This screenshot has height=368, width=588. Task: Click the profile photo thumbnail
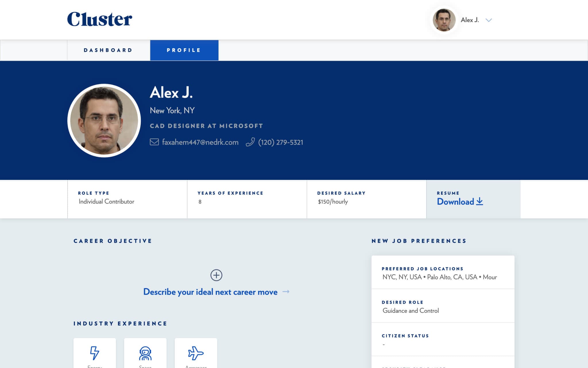pyautogui.click(x=444, y=20)
